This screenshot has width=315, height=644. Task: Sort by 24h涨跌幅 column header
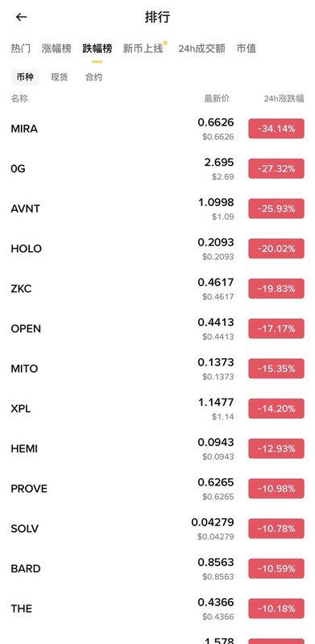284,98
